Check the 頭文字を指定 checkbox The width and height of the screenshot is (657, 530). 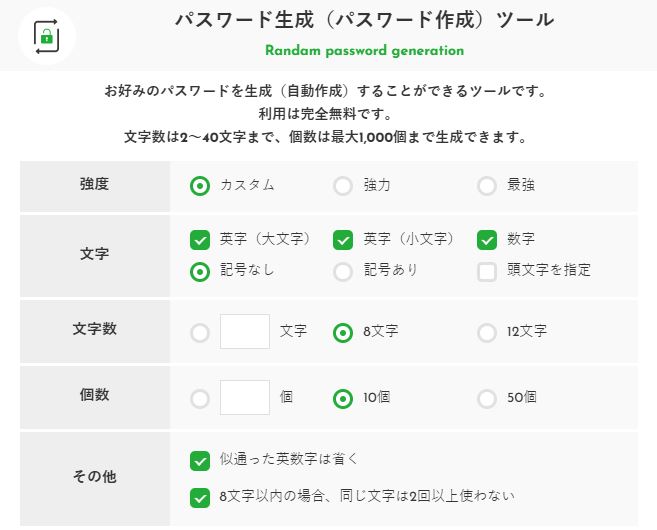coord(487,271)
